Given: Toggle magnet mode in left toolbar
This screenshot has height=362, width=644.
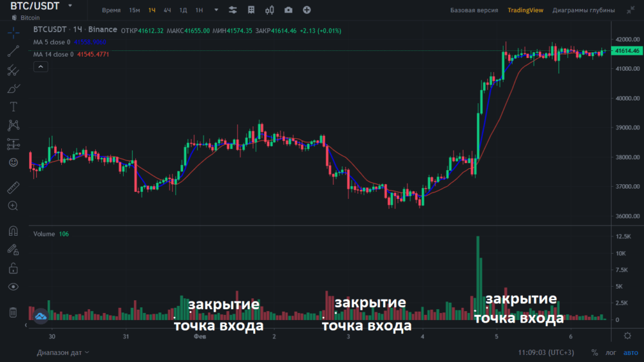Looking at the screenshot, I should 13,231.
